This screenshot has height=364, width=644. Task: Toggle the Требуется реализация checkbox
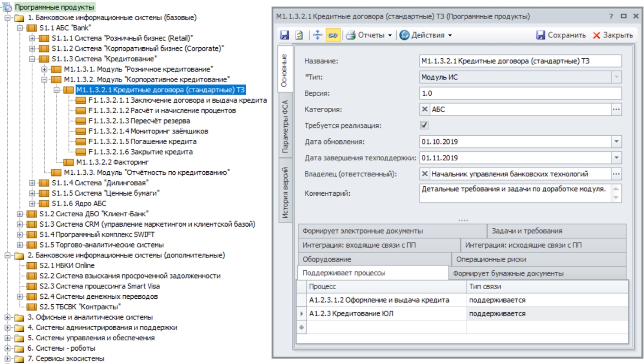pos(424,125)
